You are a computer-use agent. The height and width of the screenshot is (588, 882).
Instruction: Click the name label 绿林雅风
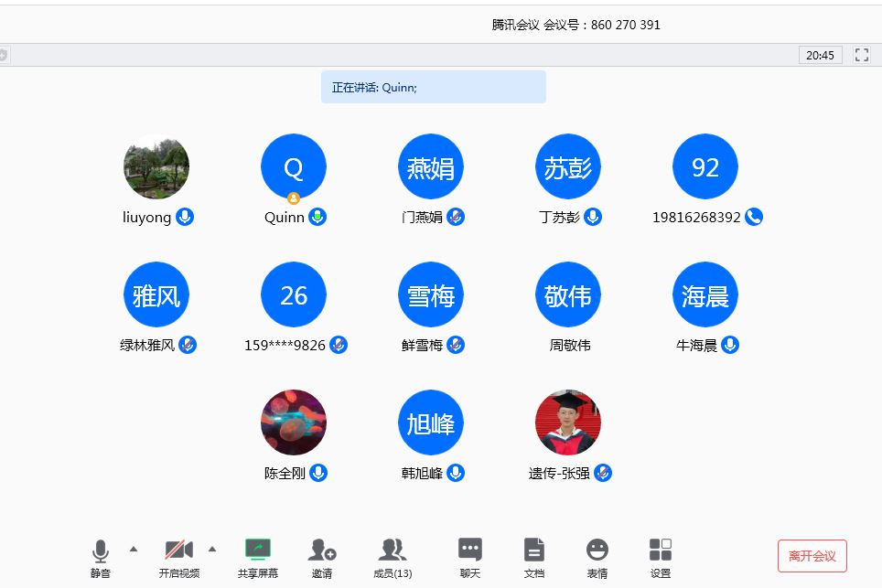coord(147,345)
